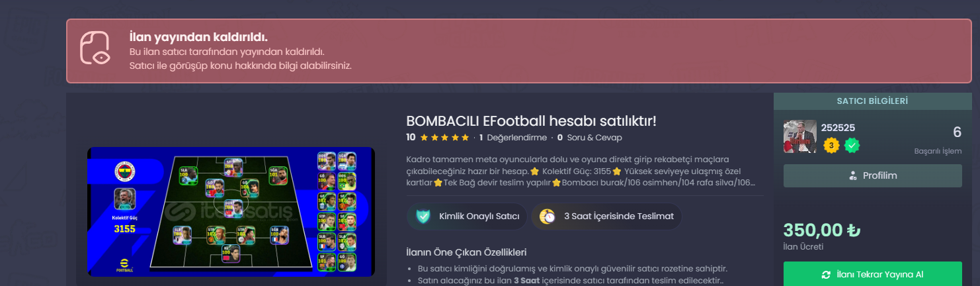Republish listing with İlanı Tekrar Yayına Al
Screen dimensions: 980x286
pos(873,274)
